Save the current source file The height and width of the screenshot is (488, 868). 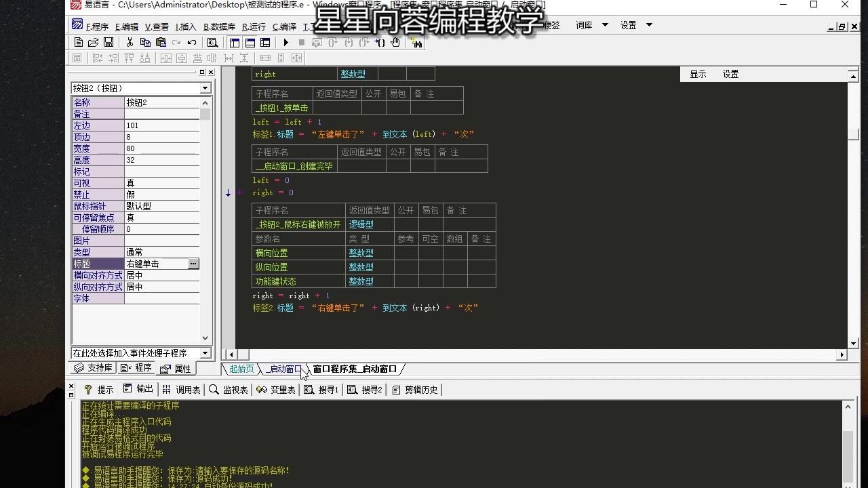pyautogui.click(x=108, y=42)
